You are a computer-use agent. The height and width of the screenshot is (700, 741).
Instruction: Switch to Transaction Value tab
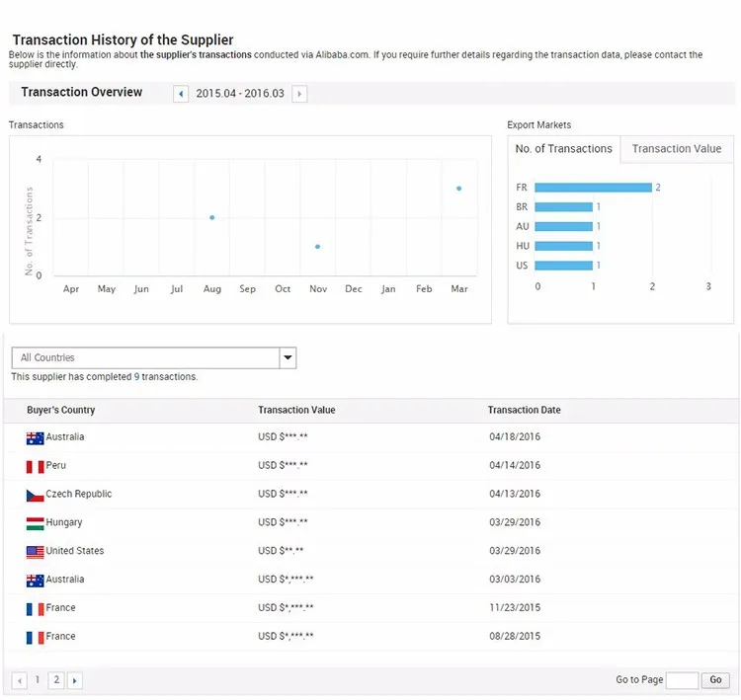(x=677, y=149)
